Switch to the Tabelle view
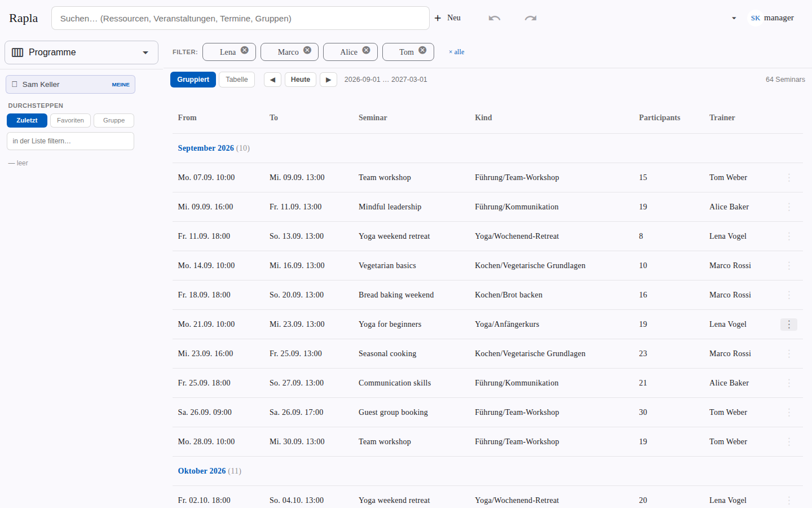812x508 pixels. tap(237, 80)
